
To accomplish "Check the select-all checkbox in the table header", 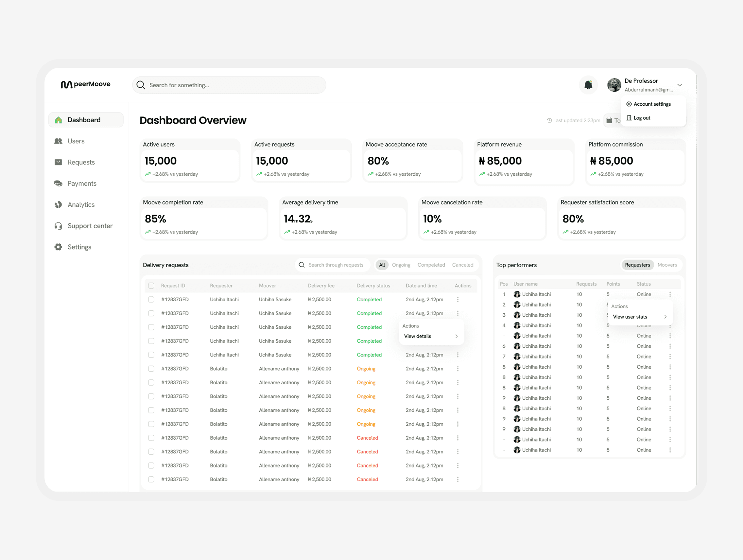I will tap(151, 285).
